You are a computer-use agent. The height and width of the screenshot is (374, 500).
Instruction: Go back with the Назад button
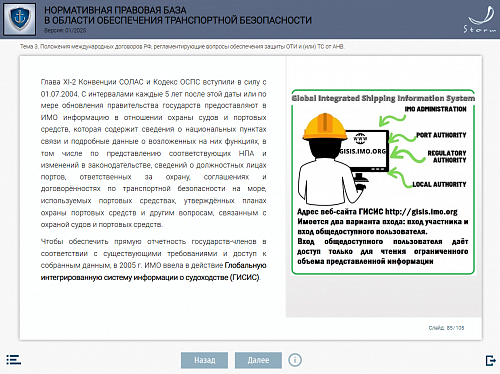[205, 360]
